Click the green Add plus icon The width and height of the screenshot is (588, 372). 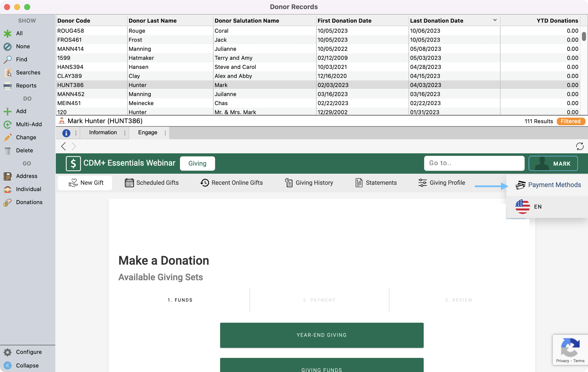pyautogui.click(x=7, y=111)
